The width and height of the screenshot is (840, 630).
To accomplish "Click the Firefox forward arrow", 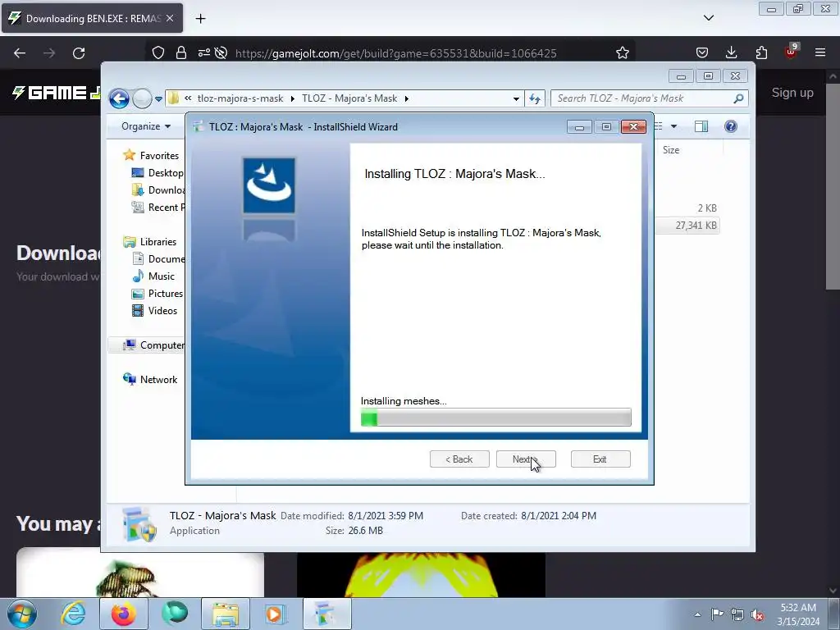I will (x=49, y=53).
